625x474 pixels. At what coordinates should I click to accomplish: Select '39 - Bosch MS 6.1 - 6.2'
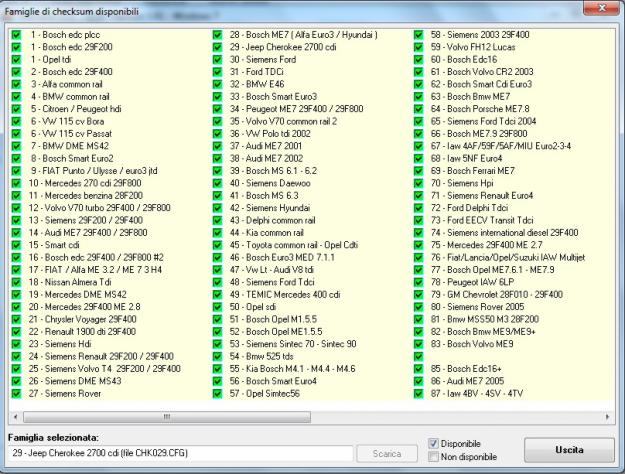point(273,171)
